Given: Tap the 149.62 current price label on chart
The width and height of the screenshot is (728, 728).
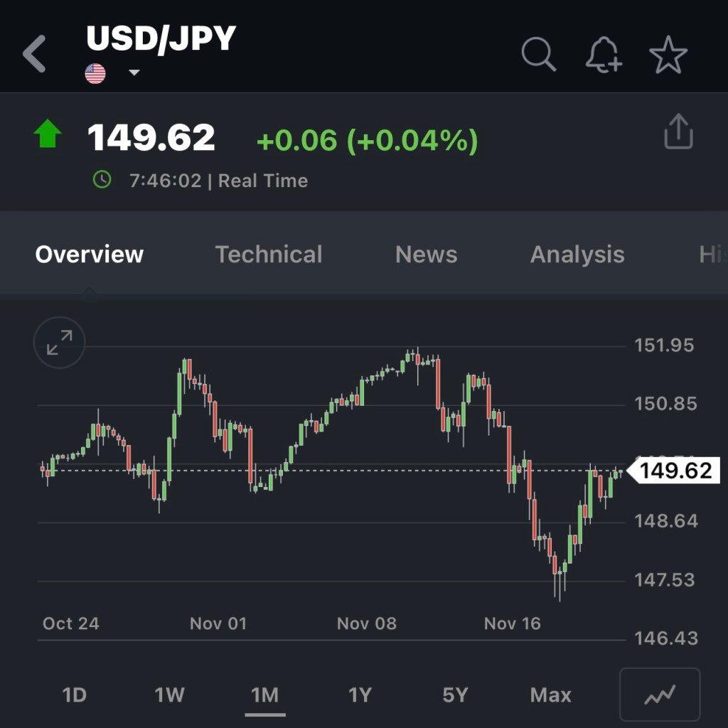Looking at the screenshot, I should tap(675, 471).
